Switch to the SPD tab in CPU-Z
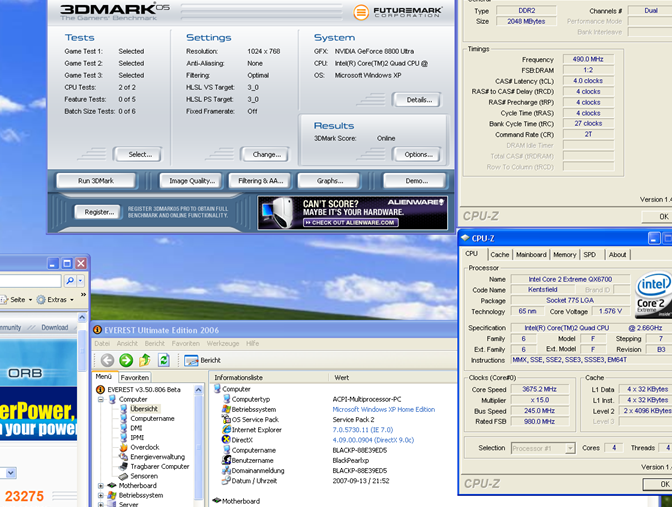 (590, 255)
